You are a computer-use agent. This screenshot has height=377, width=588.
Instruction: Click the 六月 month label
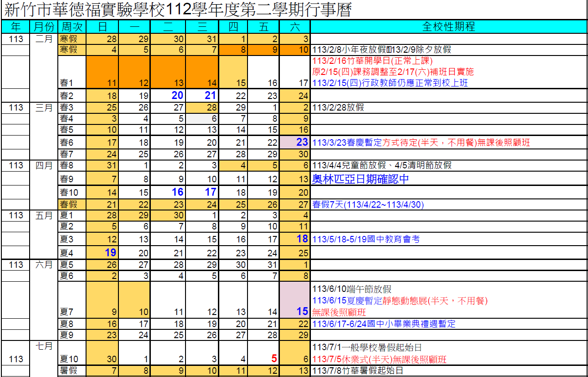click(44, 265)
